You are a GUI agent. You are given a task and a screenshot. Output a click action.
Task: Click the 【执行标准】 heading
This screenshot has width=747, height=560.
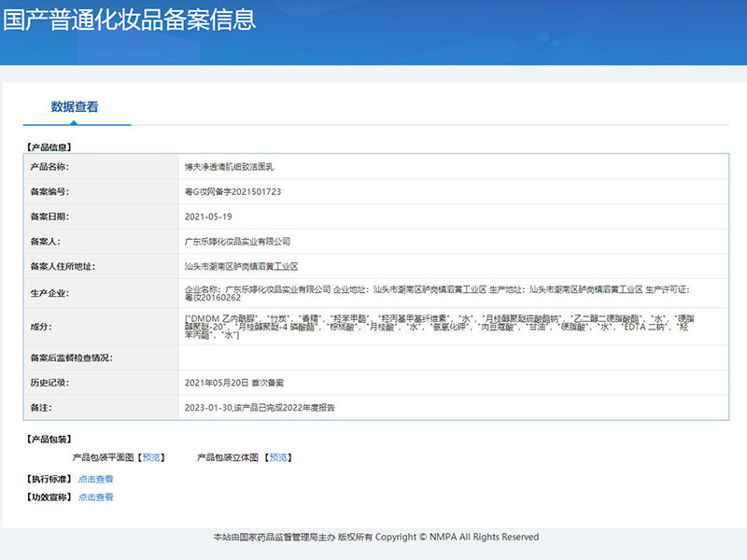[49, 479]
